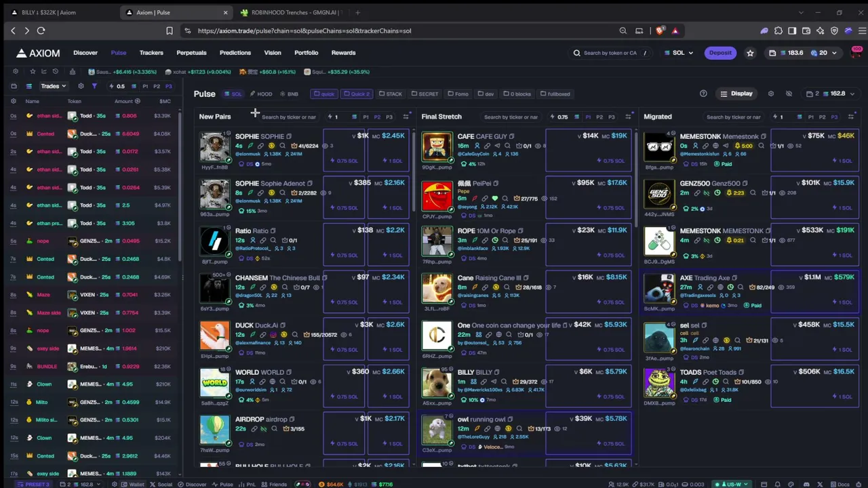
Task: Open the DUCK Duck.Ai token thumbnail
Action: [214, 335]
